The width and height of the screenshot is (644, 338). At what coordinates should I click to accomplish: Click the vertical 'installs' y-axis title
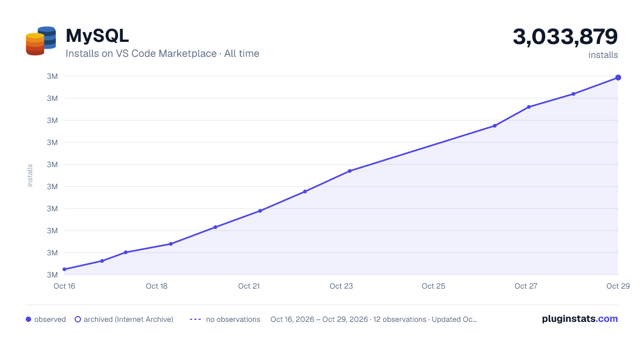tap(30, 175)
